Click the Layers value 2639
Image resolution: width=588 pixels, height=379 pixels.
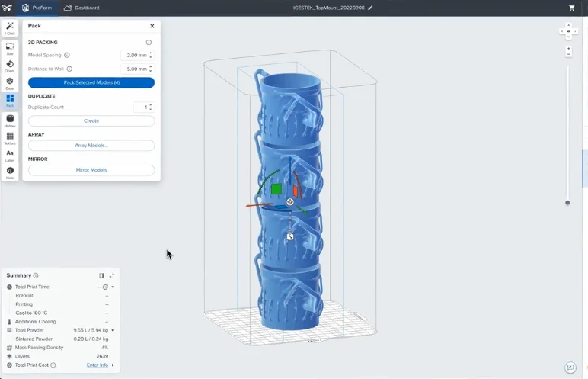[102, 356]
